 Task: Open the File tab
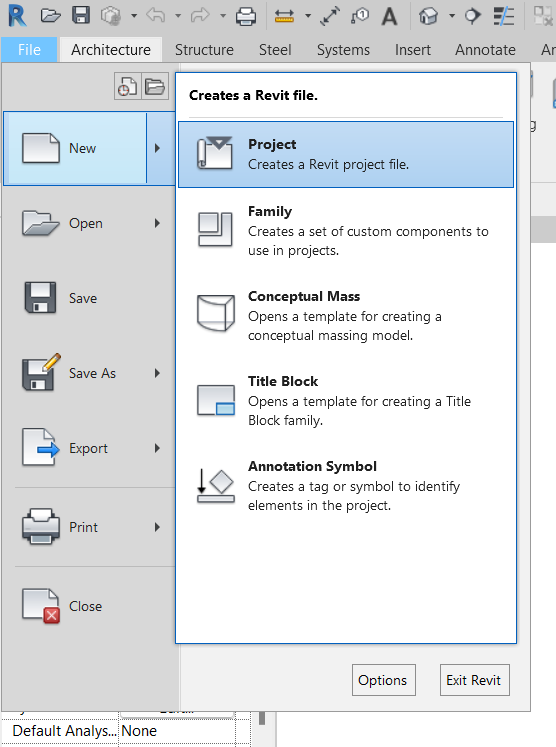(29, 50)
